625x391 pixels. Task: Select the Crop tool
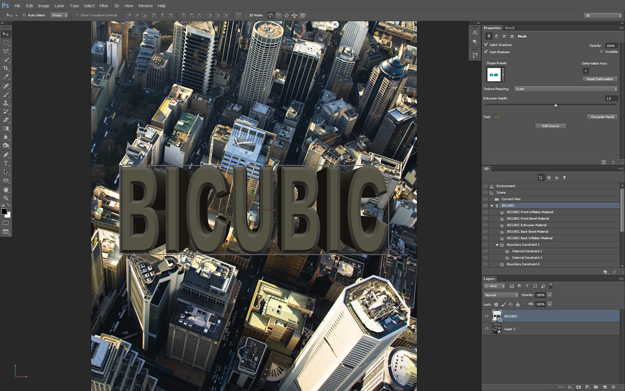tap(6, 69)
